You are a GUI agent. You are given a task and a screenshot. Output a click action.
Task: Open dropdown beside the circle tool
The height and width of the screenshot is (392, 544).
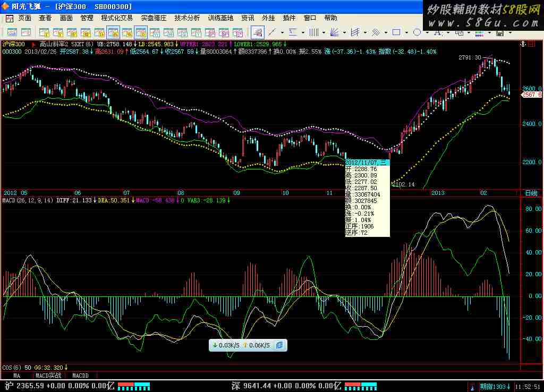click(428, 32)
